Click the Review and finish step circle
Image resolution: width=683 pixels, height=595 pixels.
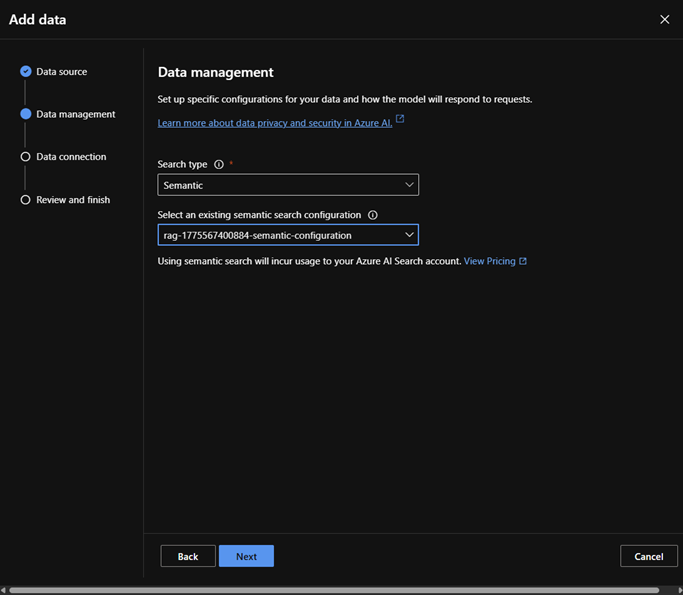click(x=26, y=200)
